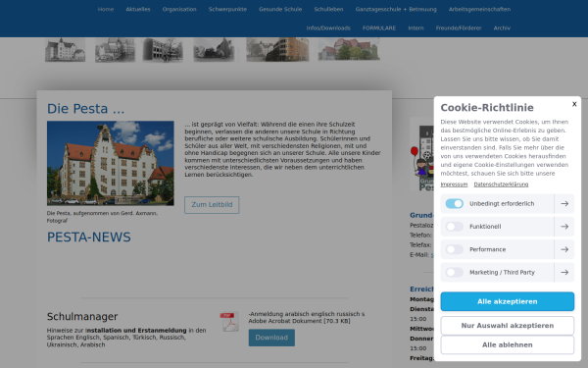Open the Schulleben menu item
The height and width of the screenshot is (368, 588).
[x=328, y=10]
